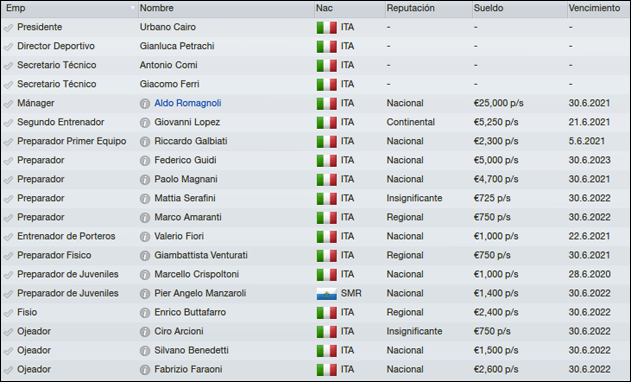The image size is (631, 382).
Task: Open info icon for Federico Guidi
Action: (x=144, y=161)
